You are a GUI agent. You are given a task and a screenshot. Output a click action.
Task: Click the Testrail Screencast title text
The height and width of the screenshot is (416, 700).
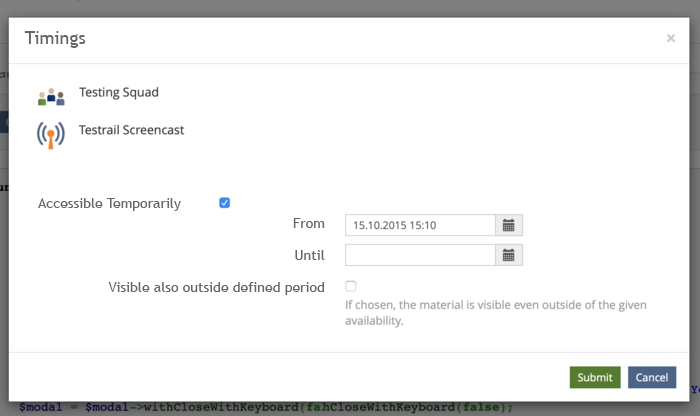click(131, 130)
